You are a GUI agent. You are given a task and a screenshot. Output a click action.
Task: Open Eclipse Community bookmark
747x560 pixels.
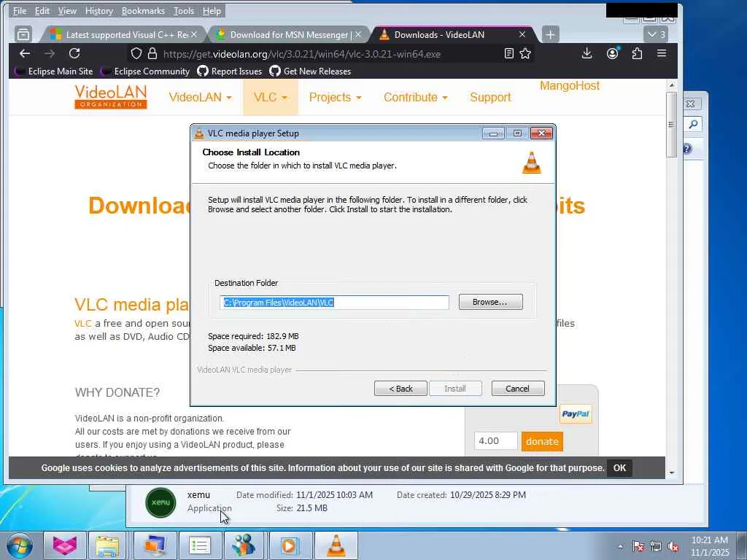[x=145, y=71]
